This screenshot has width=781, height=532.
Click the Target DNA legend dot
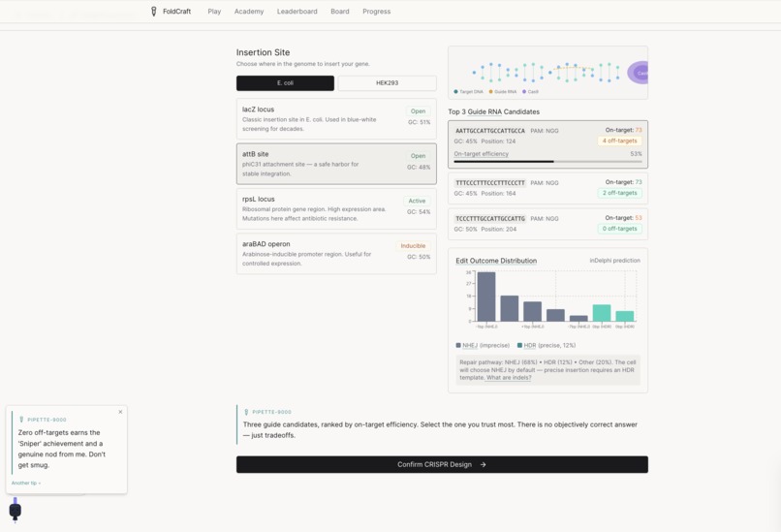tap(455, 92)
